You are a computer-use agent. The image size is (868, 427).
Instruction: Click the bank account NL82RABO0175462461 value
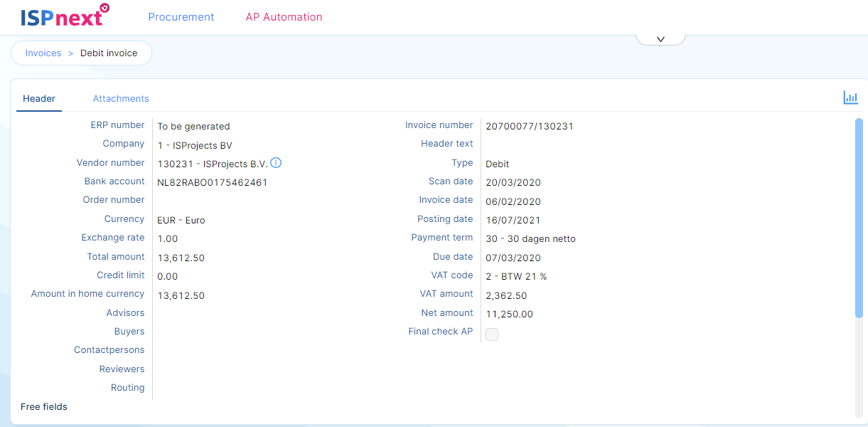tap(213, 182)
